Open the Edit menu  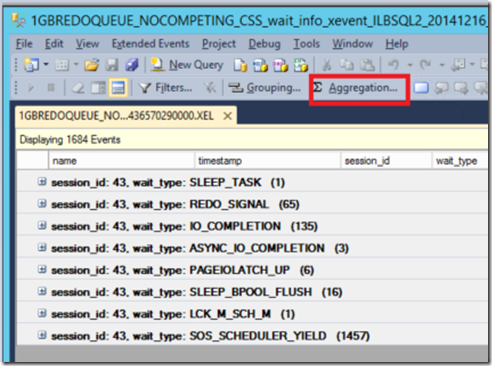coord(54,44)
